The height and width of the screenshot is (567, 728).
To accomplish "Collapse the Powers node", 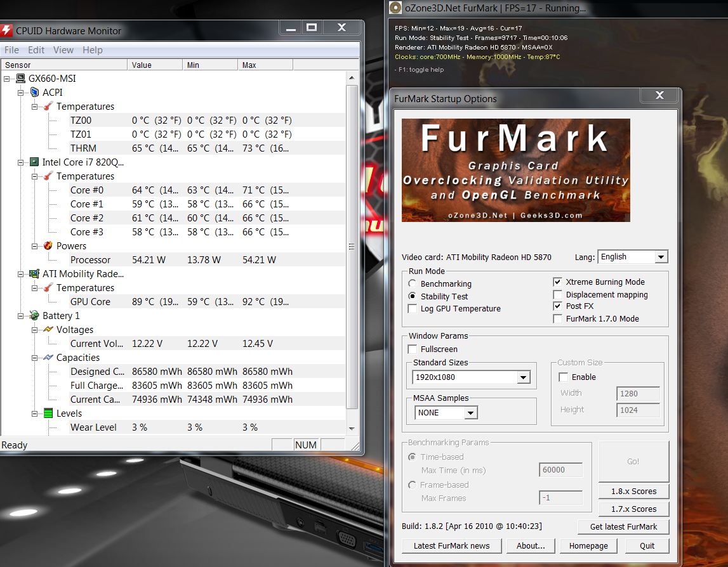I will pos(34,246).
